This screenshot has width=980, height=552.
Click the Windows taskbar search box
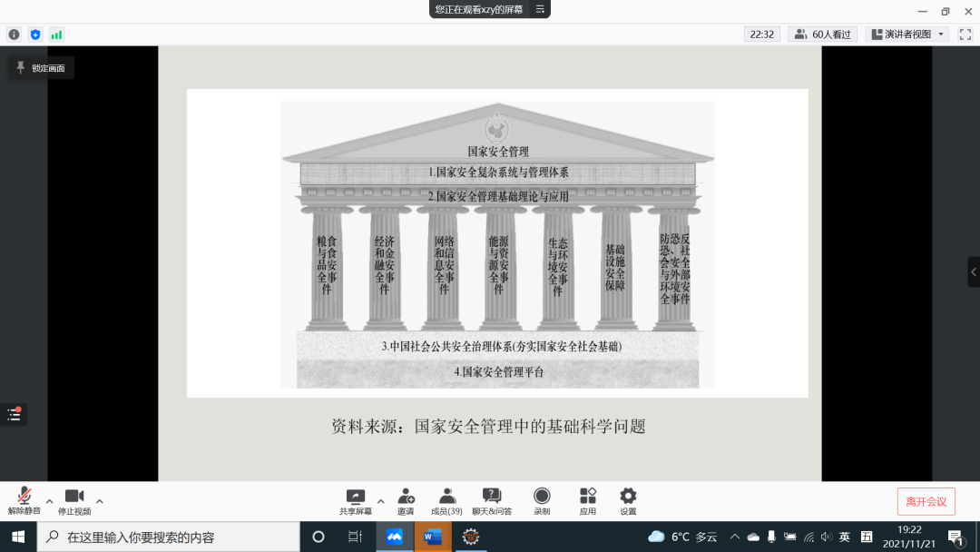(x=172, y=537)
